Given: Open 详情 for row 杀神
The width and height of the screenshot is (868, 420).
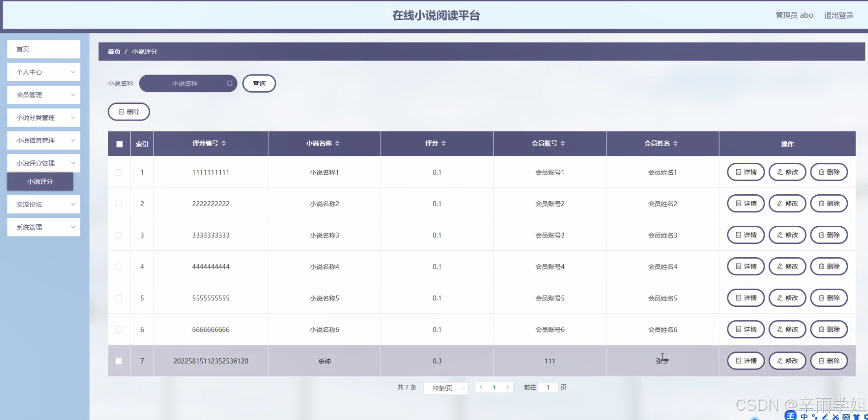Looking at the screenshot, I should tap(746, 361).
